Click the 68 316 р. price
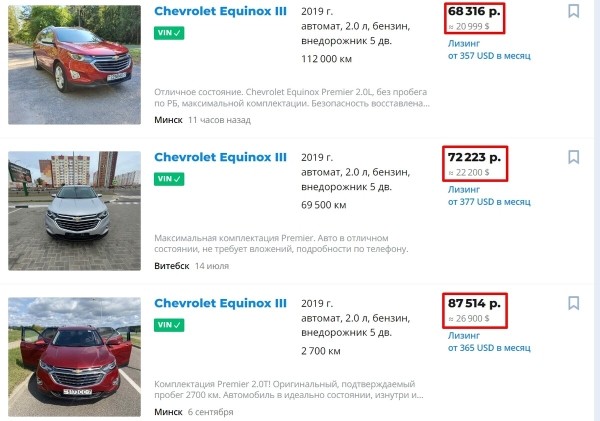This screenshot has width=600, height=421. (x=475, y=11)
